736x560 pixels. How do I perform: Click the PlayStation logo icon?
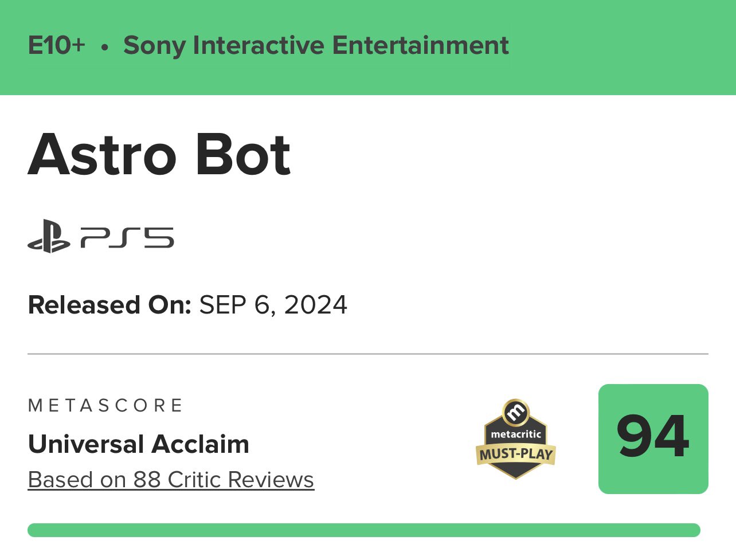coord(49,238)
